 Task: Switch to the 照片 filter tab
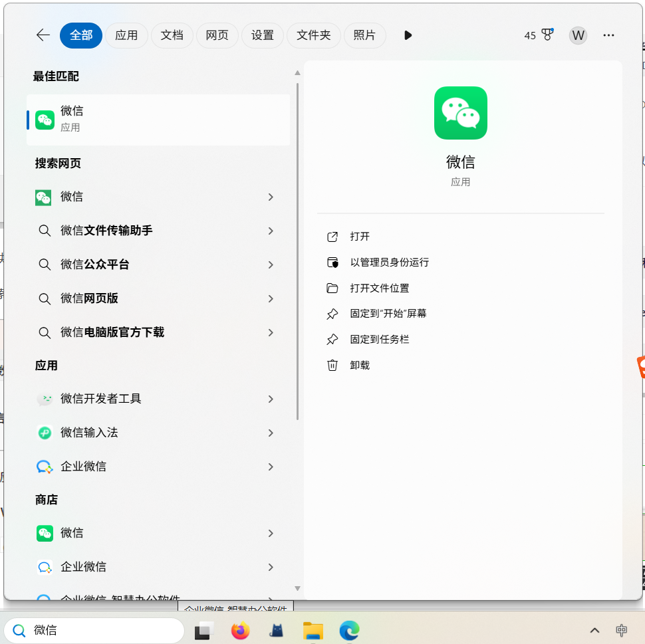coord(364,35)
